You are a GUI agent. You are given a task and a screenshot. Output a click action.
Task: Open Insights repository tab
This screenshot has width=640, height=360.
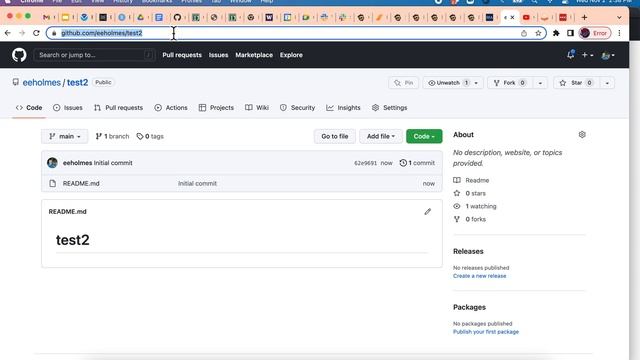[x=343, y=108]
